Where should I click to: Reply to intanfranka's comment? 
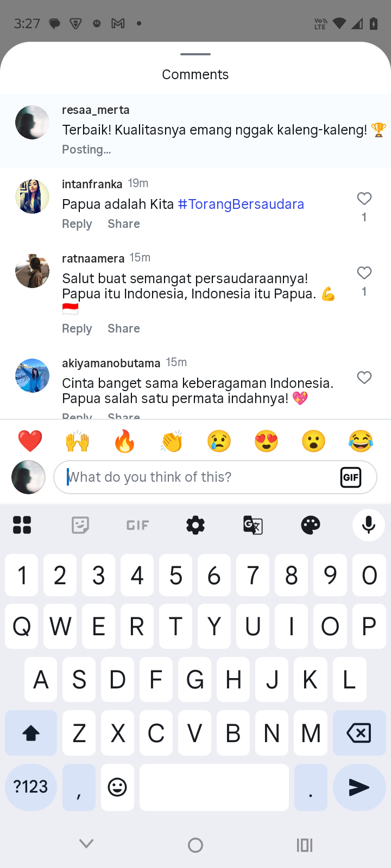pyautogui.click(x=77, y=224)
